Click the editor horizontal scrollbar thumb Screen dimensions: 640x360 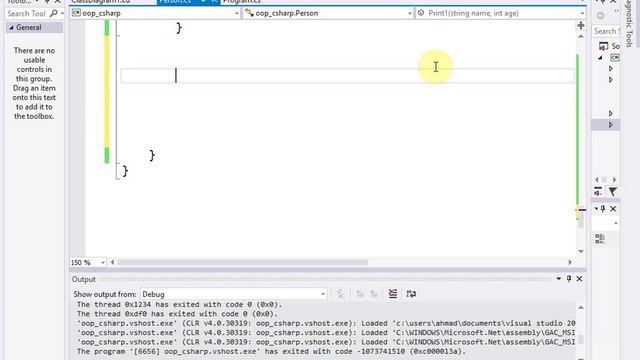[243, 262]
